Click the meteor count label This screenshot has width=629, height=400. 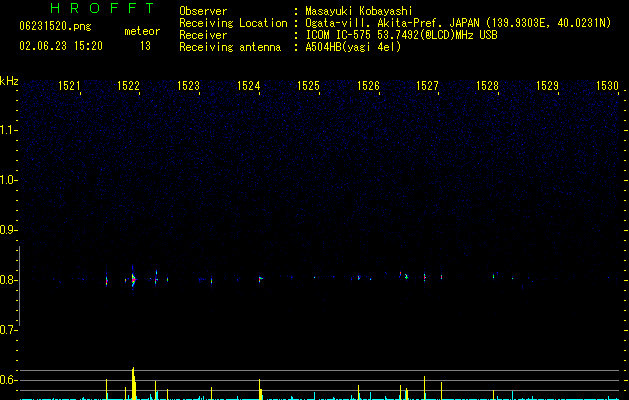point(142,31)
